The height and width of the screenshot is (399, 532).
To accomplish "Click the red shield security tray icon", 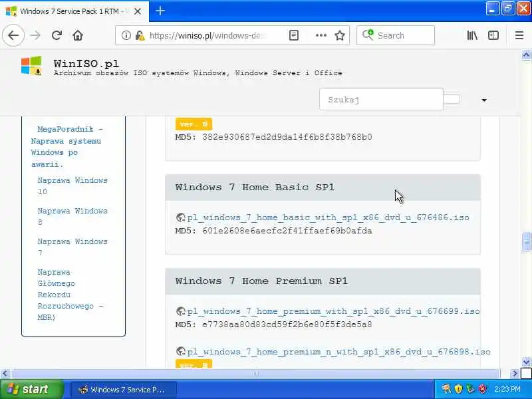I will [x=483, y=389].
